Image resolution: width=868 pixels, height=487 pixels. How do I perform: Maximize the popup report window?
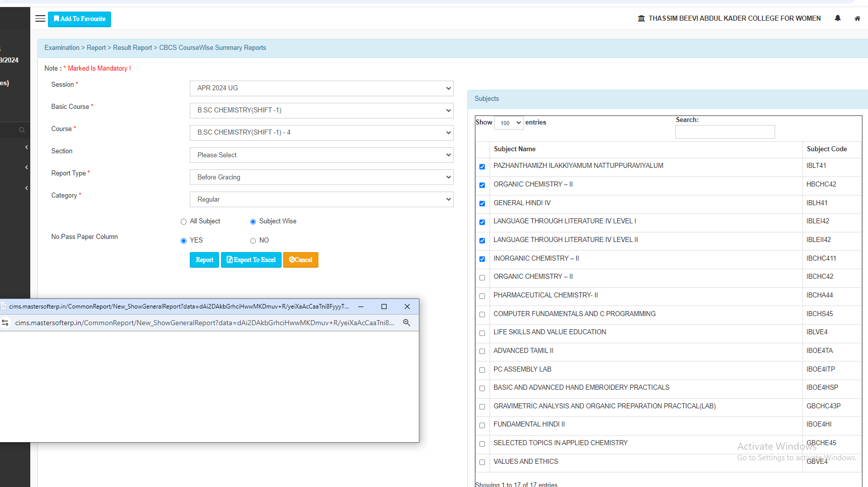[384, 307]
